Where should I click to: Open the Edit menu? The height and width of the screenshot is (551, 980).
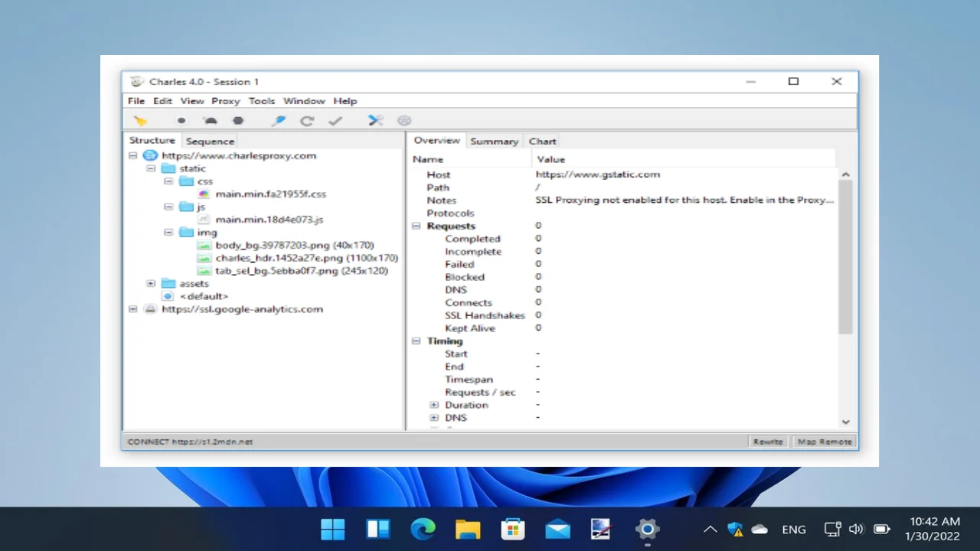[162, 101]
